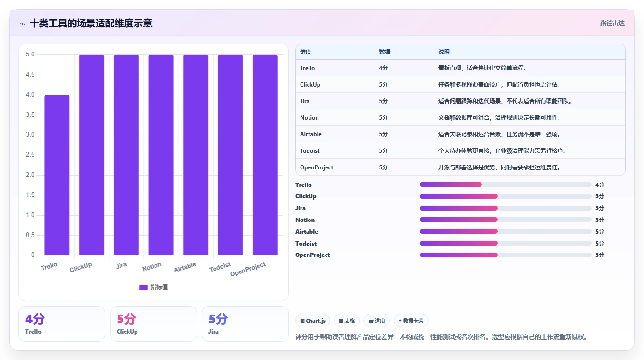
Task: Select the OpenProject cell in the table
Action: point(317,167)
